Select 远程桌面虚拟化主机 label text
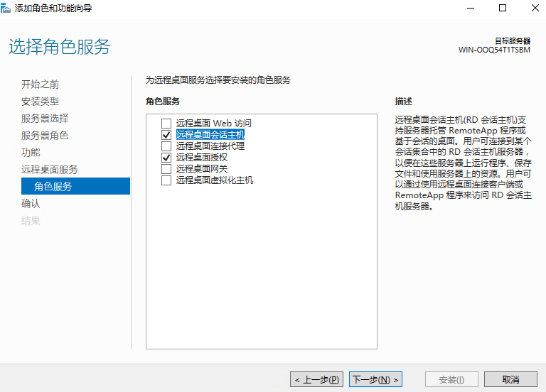Image resolution: width=546 pixels, height=392 pixels. [215, 180]
